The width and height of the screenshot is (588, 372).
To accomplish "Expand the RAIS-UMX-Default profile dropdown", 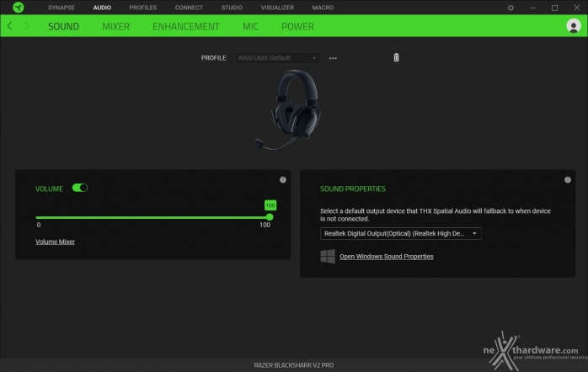I will (277, 58).
